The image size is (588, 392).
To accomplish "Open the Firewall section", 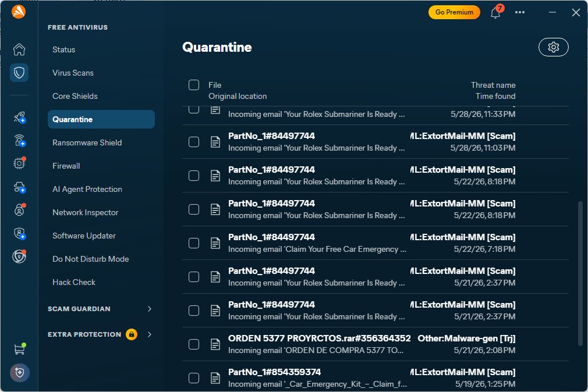I will click(101, 166).
